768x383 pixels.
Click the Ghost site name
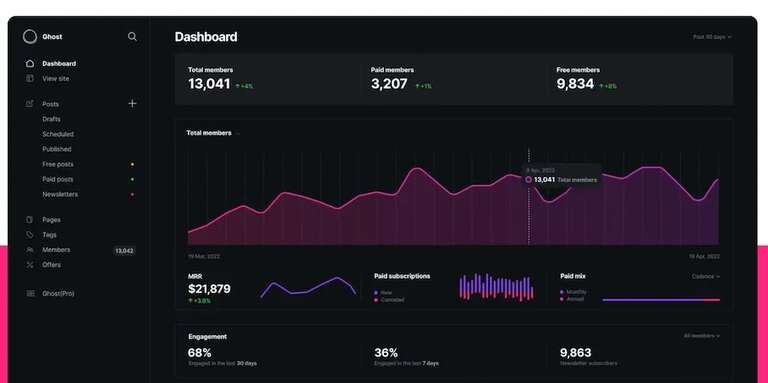pos(52,37)
